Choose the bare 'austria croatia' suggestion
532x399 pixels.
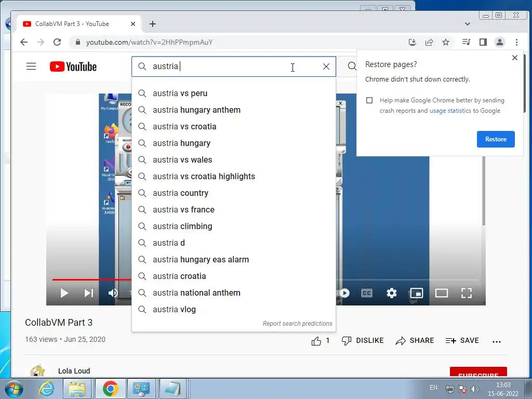coord(234,276)
